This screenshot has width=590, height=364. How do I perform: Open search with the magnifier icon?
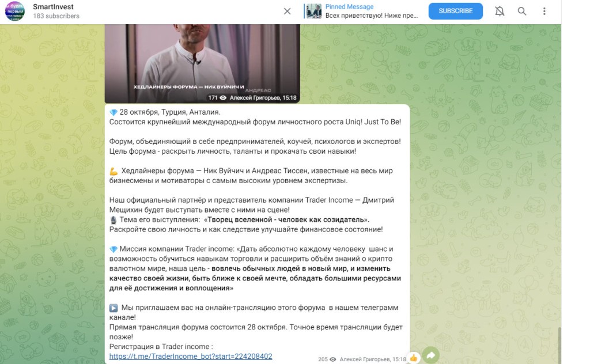click(521, 12)
